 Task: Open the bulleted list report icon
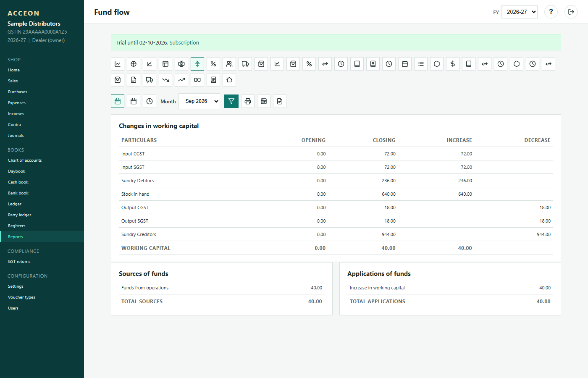point(421,64)
